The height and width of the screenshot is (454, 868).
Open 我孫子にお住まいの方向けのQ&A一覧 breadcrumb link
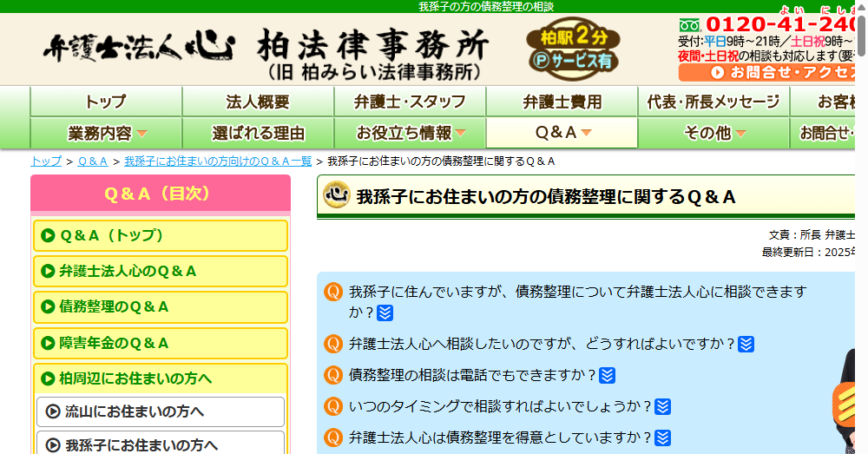[218, 161]
